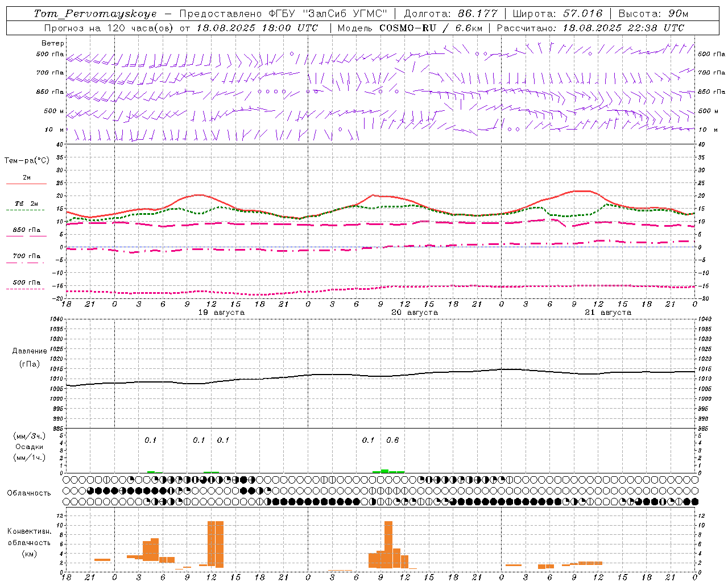Click the 19 августа date label
This screenshot has width=728, height=582.
221,313
